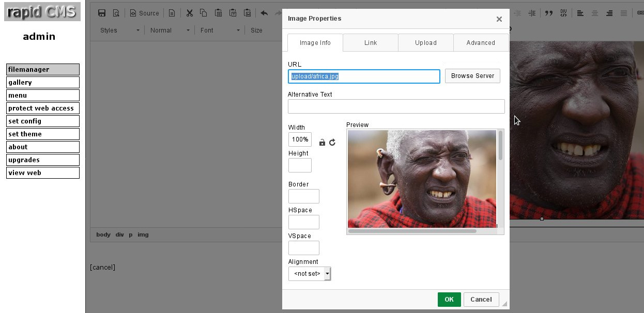
Task: Toggle the Lock Ratio padlock
Action: [322, 143]
